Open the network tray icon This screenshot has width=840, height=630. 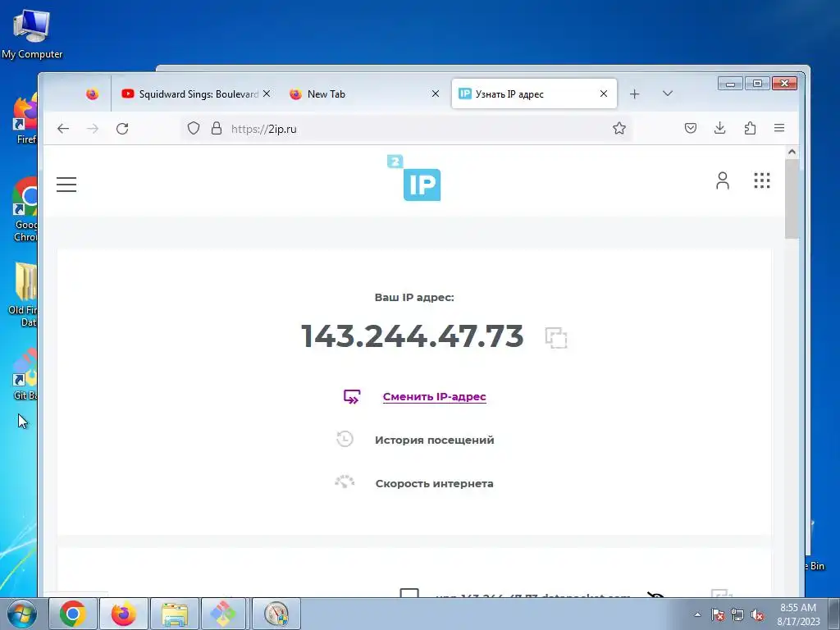[x=737, y=614]
